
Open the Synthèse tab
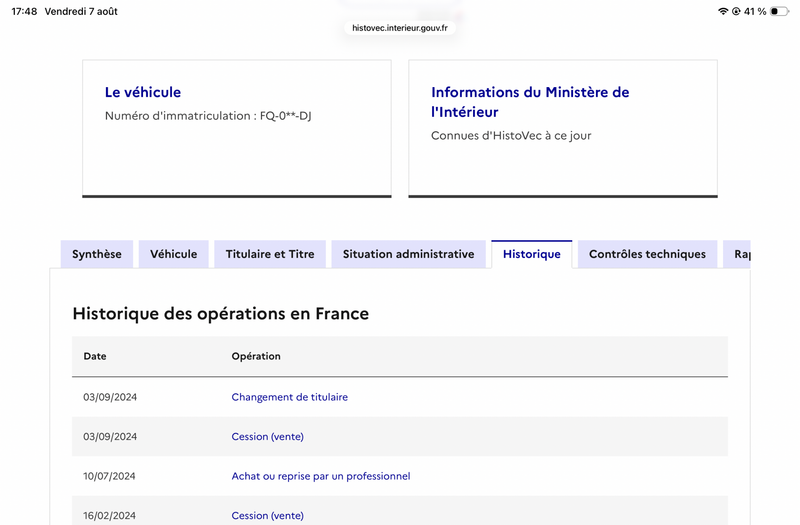coord(96,254)
